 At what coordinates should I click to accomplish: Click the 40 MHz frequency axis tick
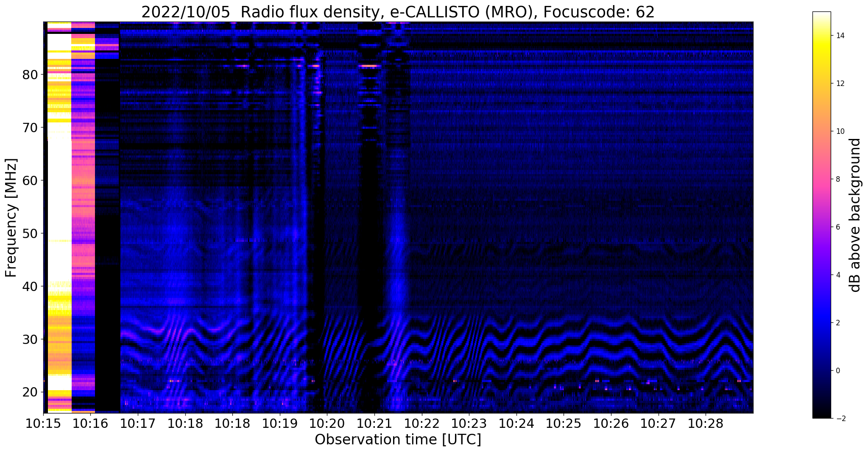(x=30, y=286)
